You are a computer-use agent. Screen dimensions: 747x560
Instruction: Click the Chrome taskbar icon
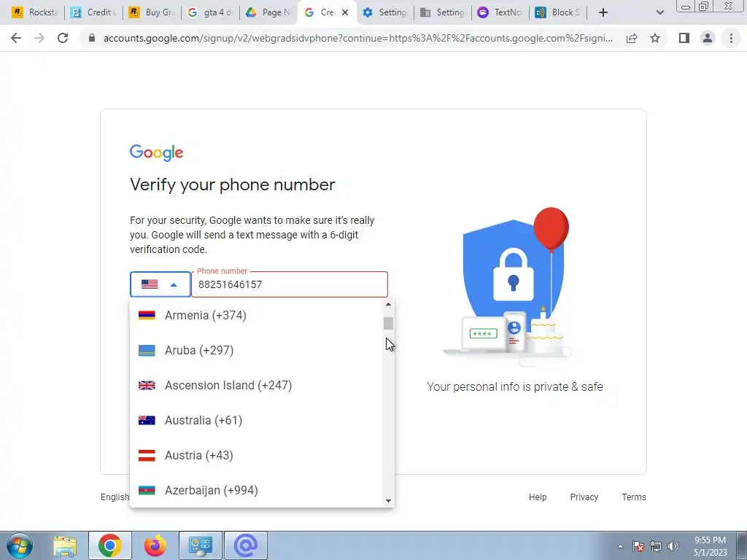click(110, 545)
